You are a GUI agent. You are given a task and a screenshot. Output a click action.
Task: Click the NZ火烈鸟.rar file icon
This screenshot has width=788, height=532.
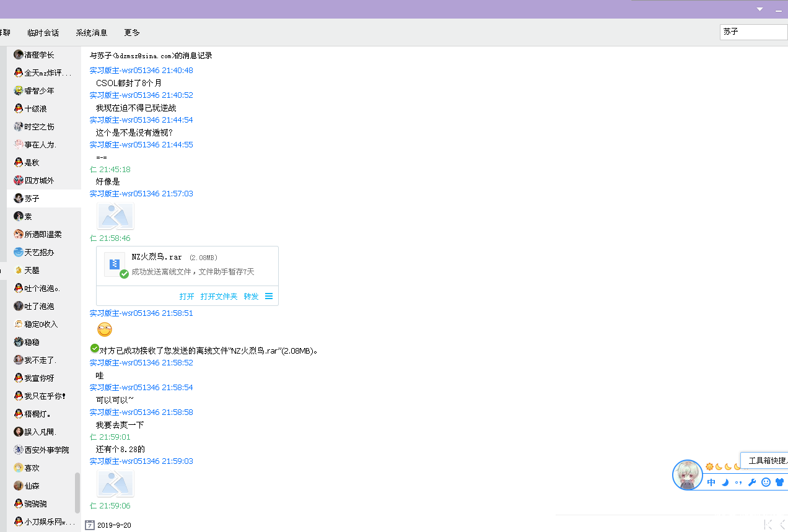click(115, 264)
